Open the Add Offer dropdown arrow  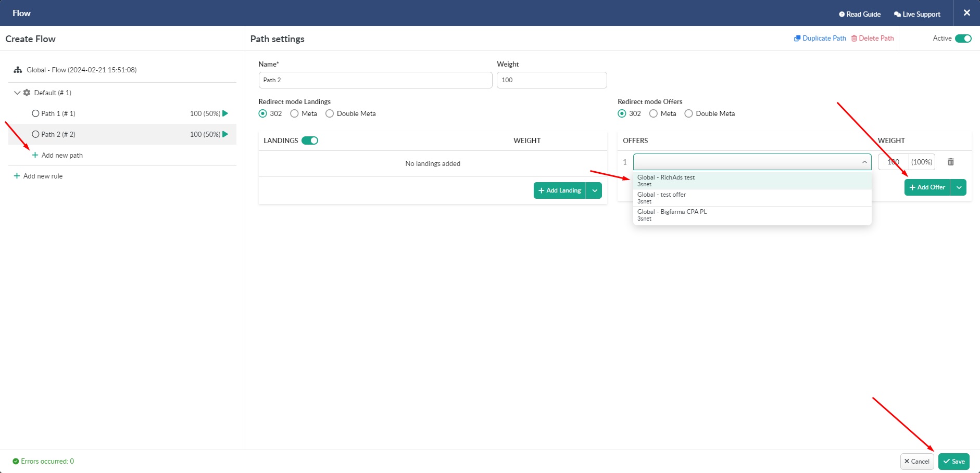pyautogui.click(x=959, y=187)
